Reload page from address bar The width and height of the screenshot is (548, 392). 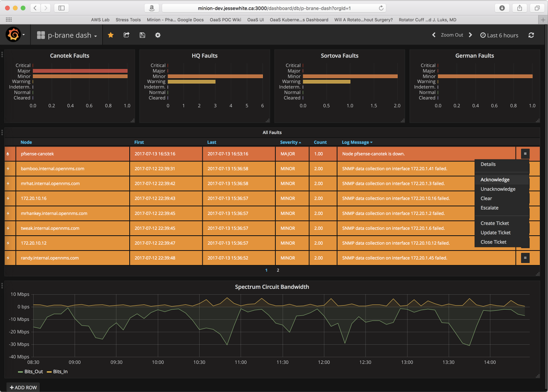pos(381,8)
